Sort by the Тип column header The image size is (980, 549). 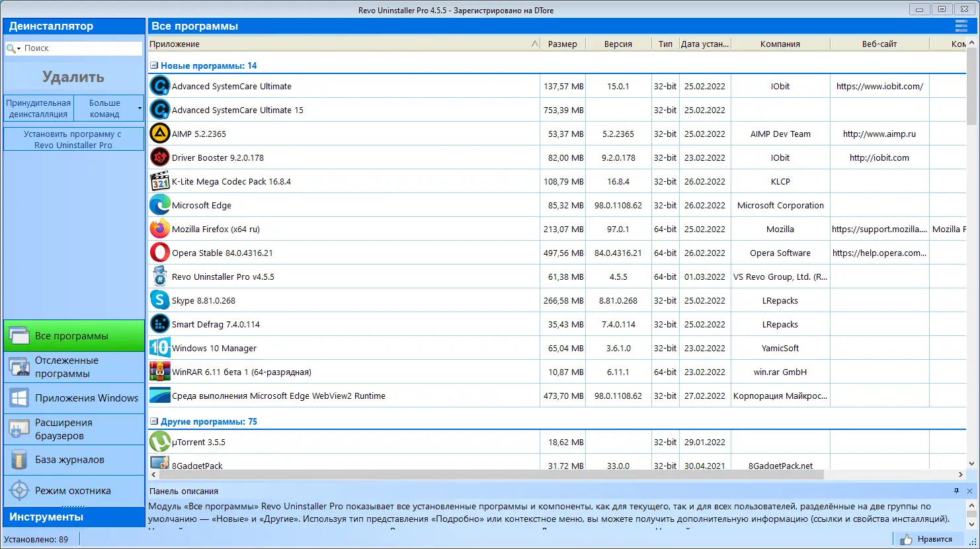click(665, 44)
